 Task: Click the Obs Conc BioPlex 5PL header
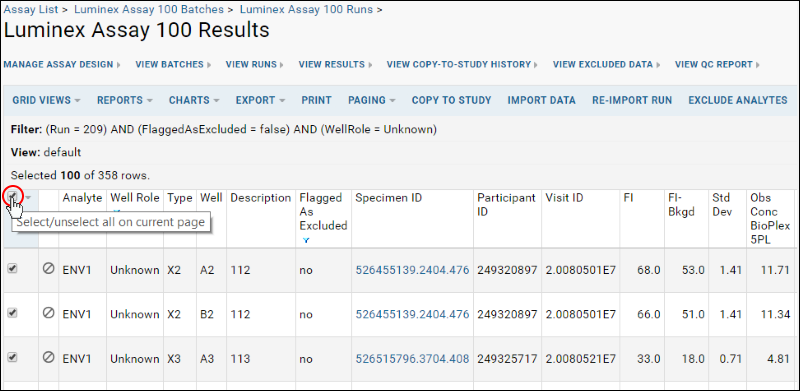770,218
